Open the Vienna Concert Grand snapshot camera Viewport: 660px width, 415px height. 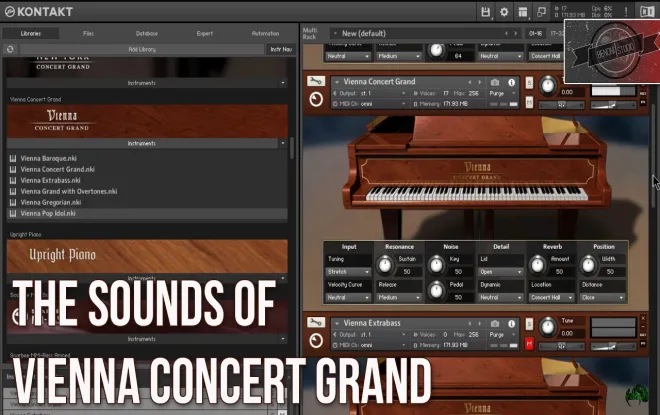[495, 82]
